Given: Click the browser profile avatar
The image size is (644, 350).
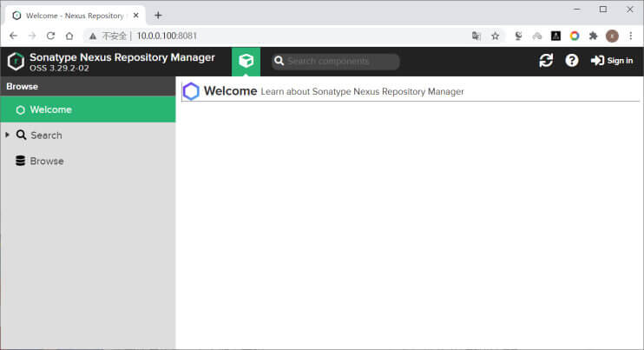Looking at the screenshot, I should pos(612,36).
